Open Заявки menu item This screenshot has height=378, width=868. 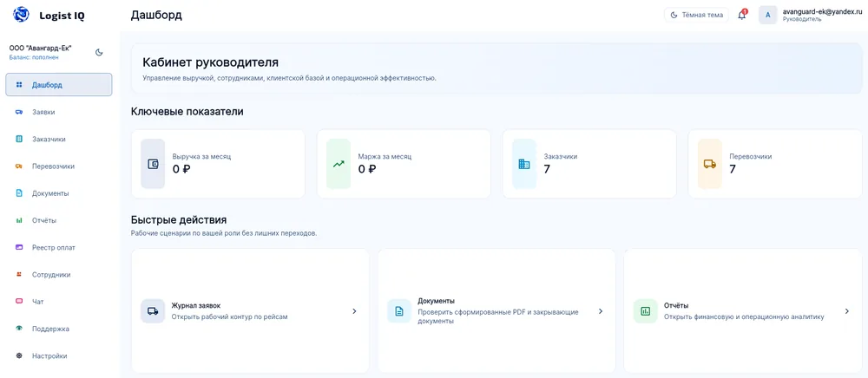coord(59,112)
